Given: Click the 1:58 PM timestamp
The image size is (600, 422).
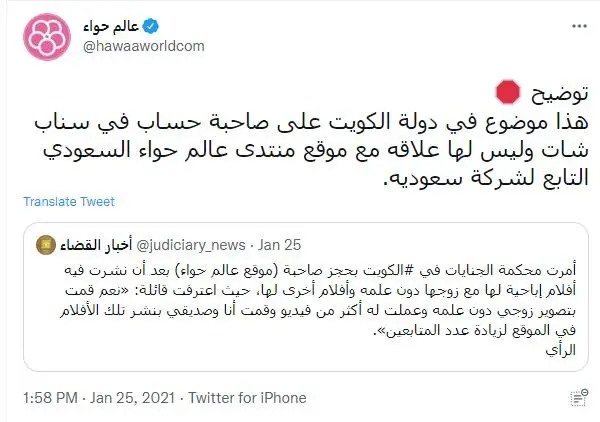Looking at the screenshot, I should [50, 398].
